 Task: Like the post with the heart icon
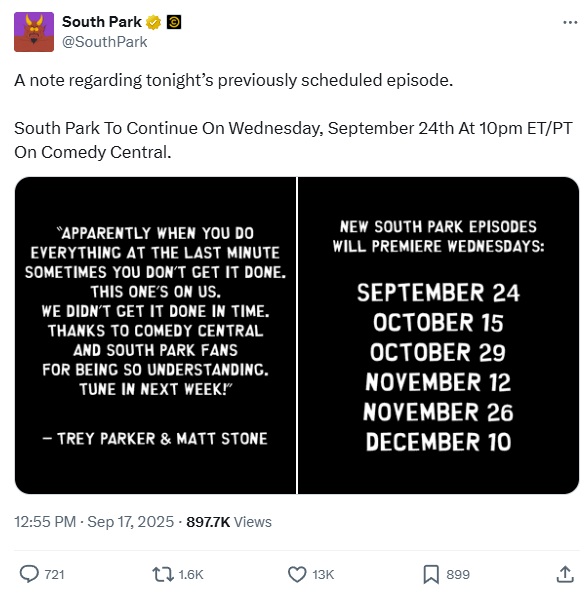click(x=297, y=574)
